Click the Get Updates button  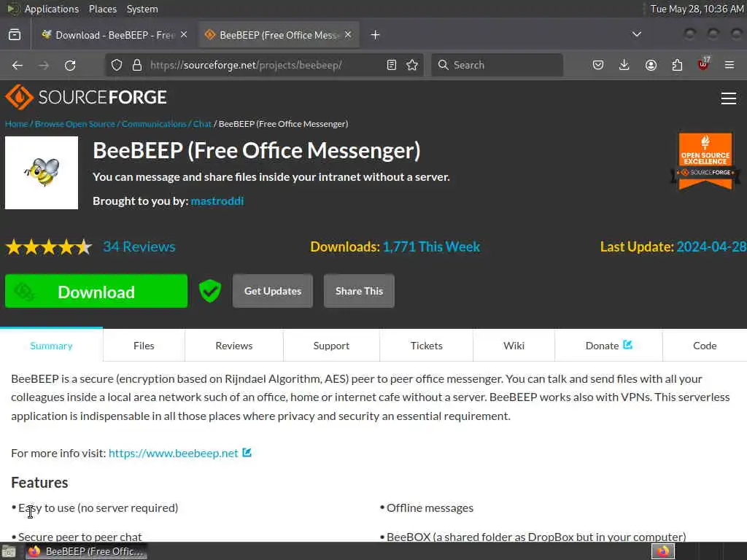coord(273,291)
